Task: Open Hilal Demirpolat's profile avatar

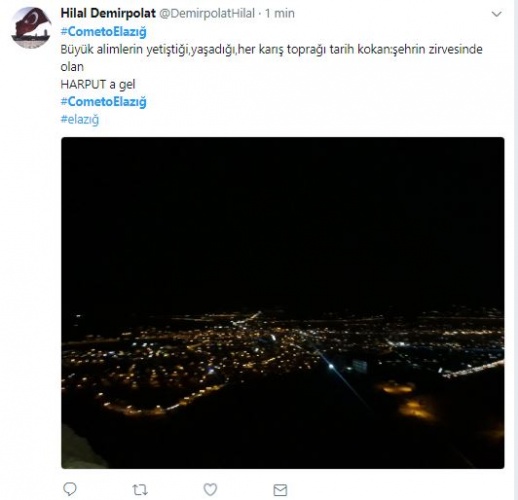Action: tap(31, 28)
